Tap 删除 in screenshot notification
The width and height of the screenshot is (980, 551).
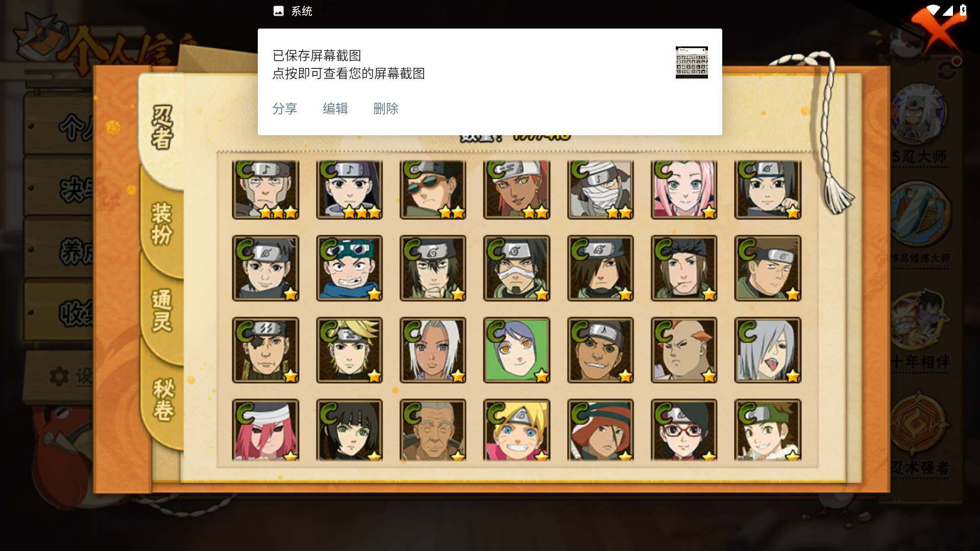click(386, 109)
